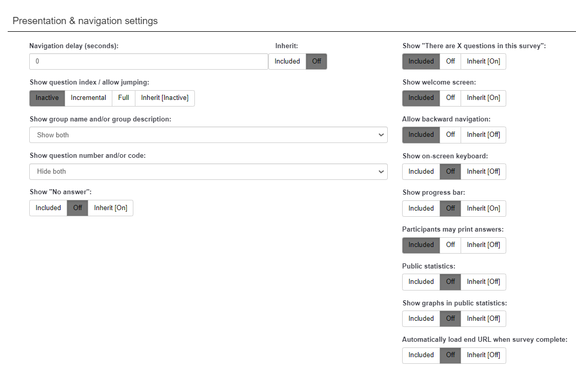
Task: Turn Off participants printing answers
Action: (x=450, y=245)
